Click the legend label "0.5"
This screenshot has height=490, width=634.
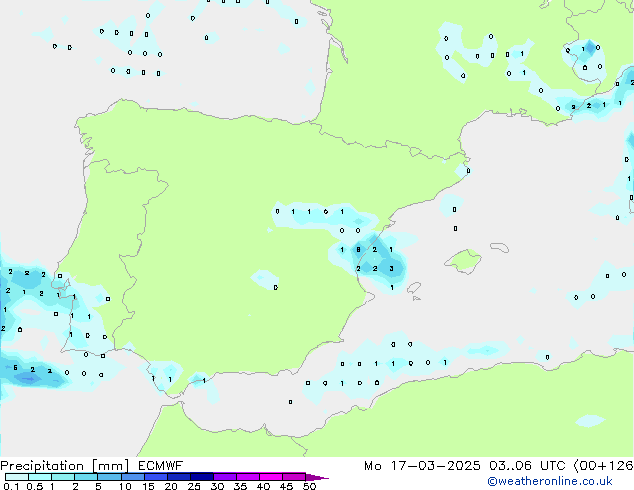pos(35,486)
